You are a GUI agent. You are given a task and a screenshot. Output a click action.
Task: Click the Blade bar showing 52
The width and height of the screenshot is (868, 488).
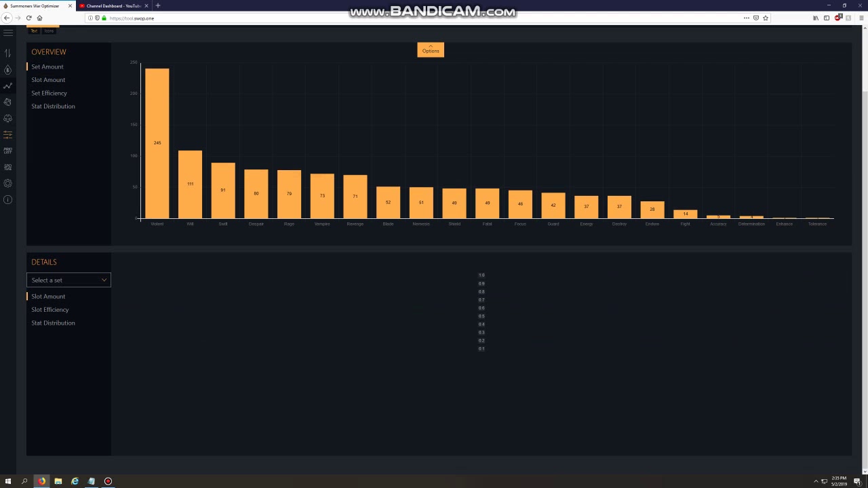(388, 203)
